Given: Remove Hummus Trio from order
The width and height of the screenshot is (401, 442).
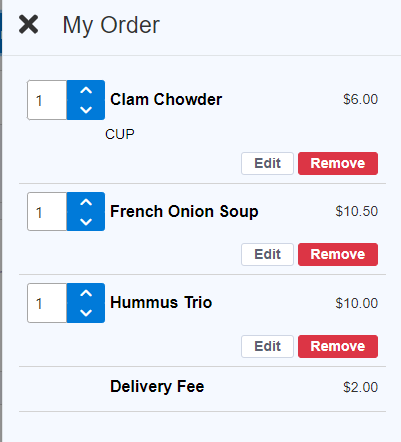Looking at the screenshot, I should [338, 346].
